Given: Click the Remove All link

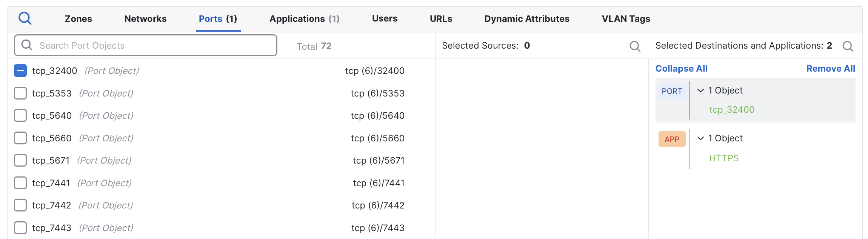Looking at the screenshot, I should (x=831, y=69).
